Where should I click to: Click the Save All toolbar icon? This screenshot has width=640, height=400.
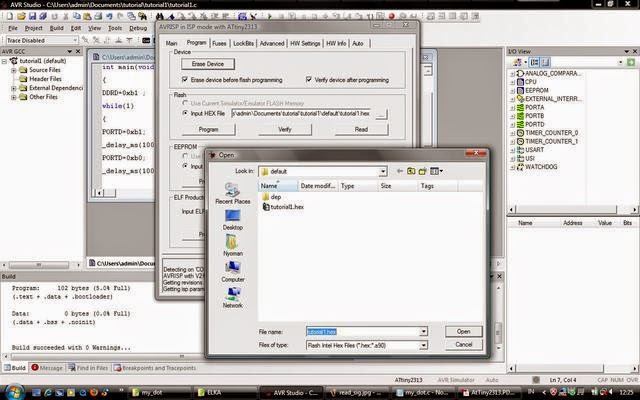point(42,16)
